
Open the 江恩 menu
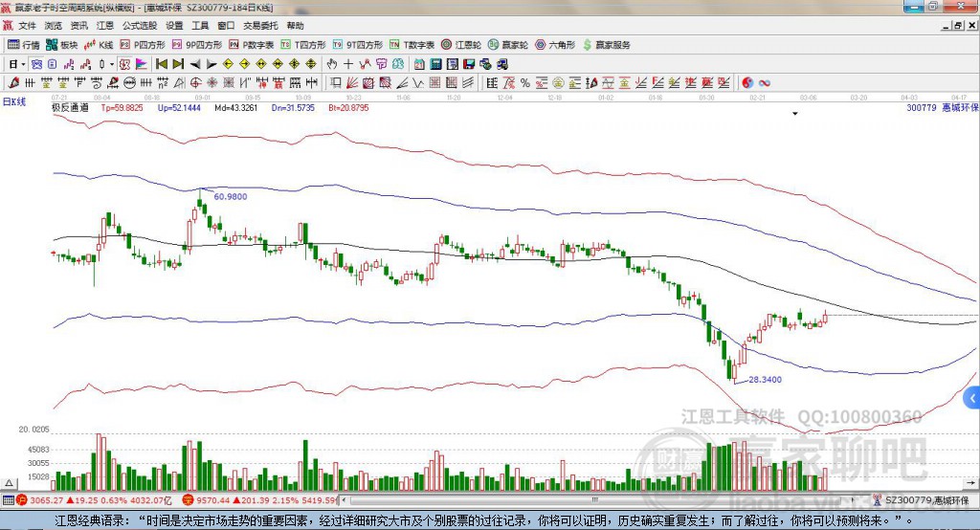(x=105, y=26)
